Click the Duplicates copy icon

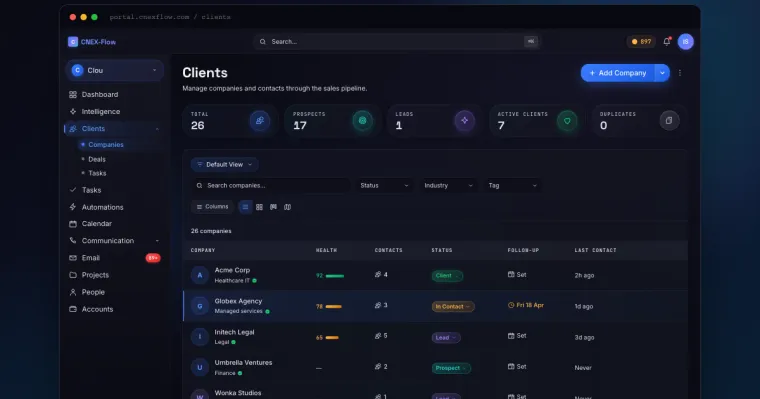click(x=669, y=121)
